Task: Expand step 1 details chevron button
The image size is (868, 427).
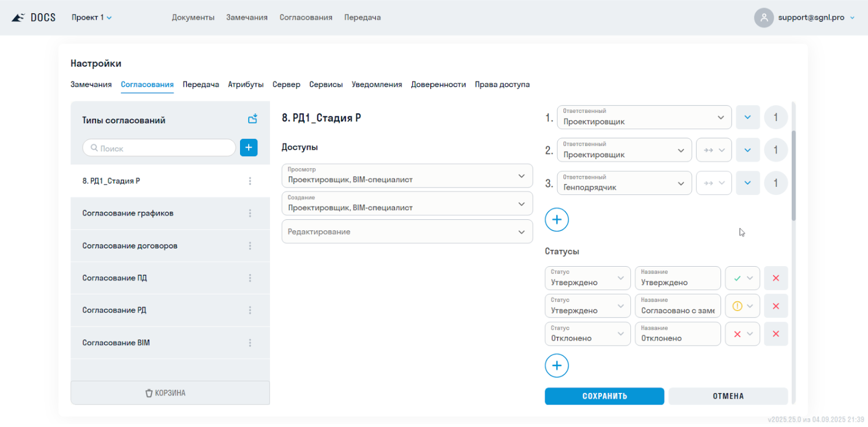Action: [747, 117]
